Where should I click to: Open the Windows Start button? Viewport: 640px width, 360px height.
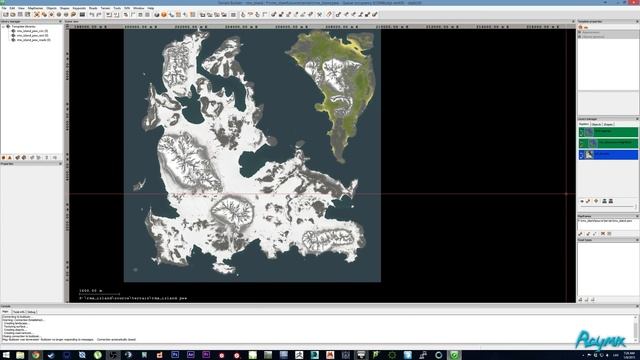tap(6, 355)
